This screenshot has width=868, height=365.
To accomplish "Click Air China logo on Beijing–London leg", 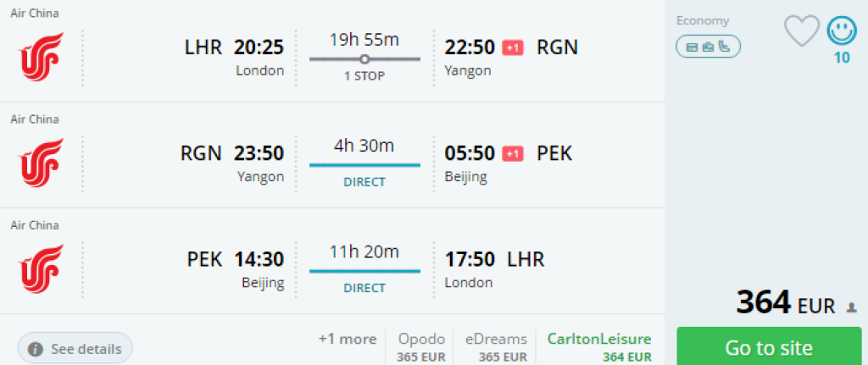I will (x=42, y=268).
